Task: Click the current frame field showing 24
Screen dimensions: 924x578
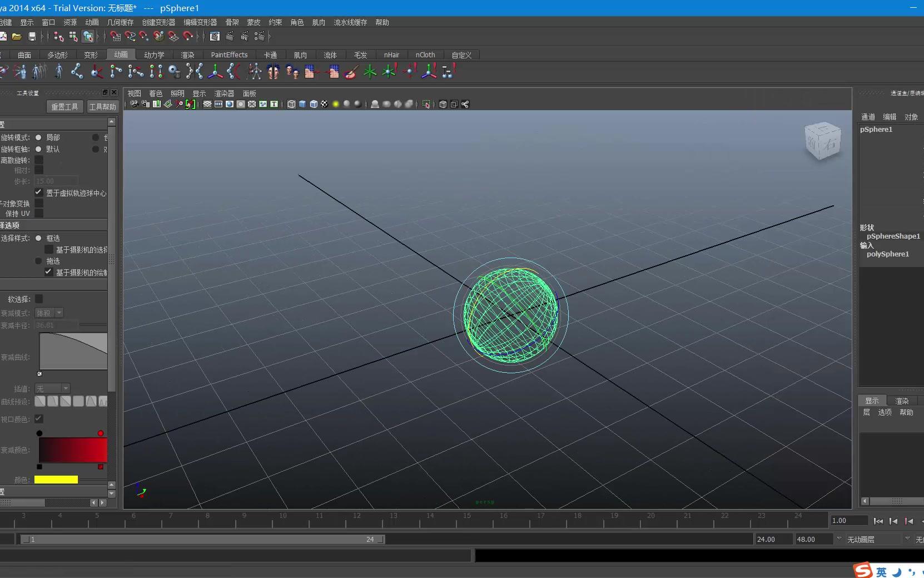Action: click(x=370, y=539)
